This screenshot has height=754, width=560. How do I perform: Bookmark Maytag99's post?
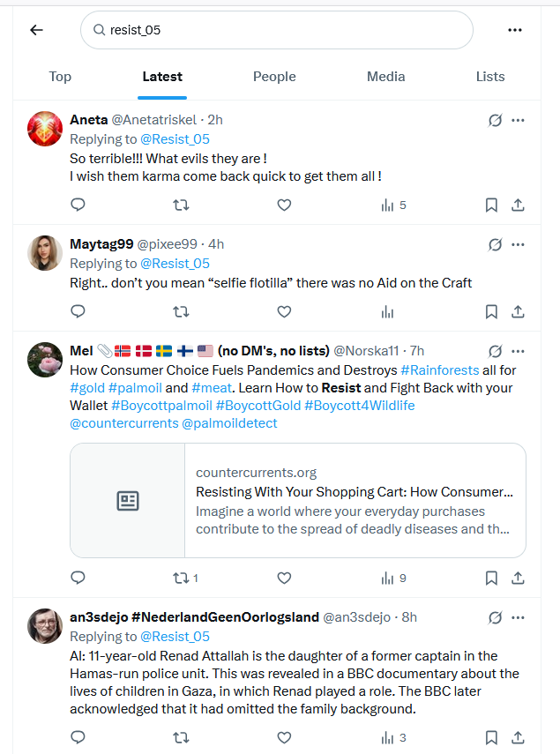491,311
